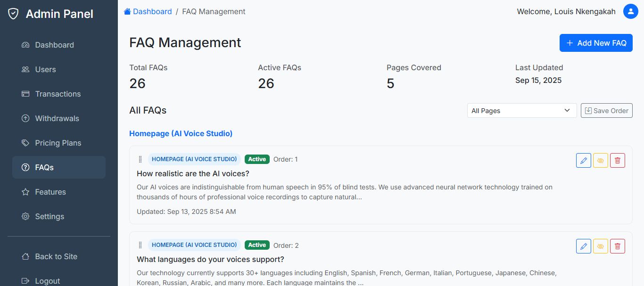This screenshot has height=286, width=644.
Task: Grab the drag handle of first FAQ
Action: tap(140, 159)
